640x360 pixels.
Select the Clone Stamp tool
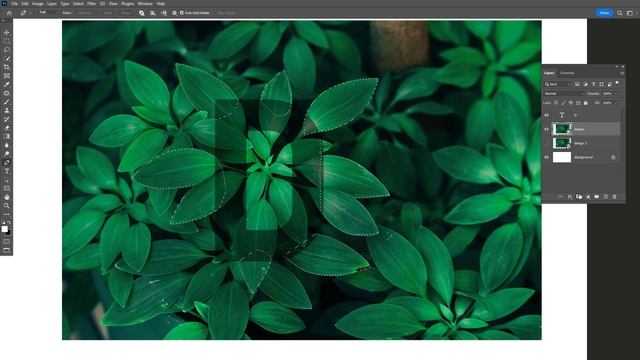(7, 110)
